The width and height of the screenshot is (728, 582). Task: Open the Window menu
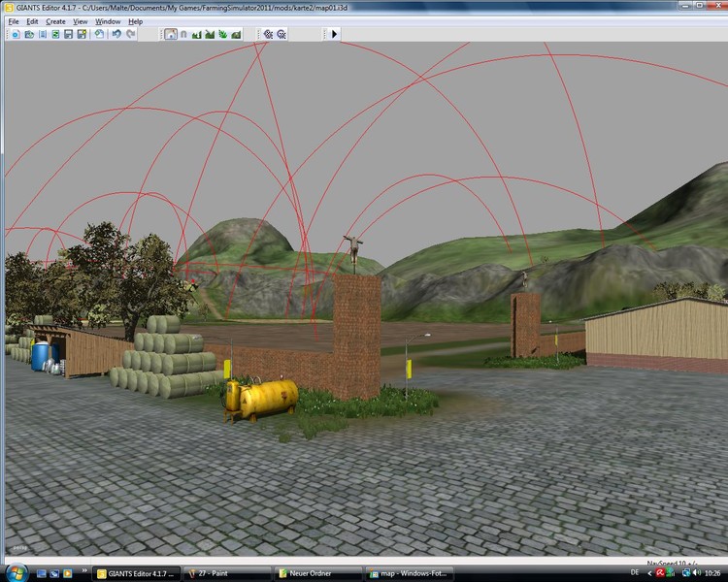[108, 21]
